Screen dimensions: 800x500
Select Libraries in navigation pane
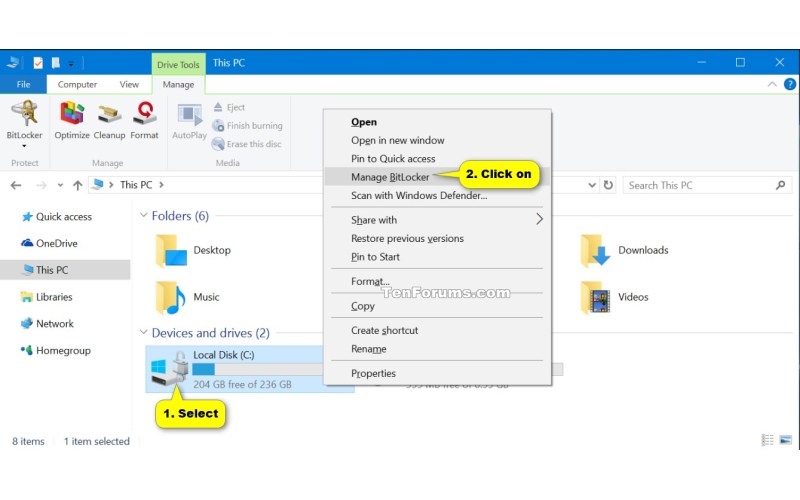click(x=46, y=297)
